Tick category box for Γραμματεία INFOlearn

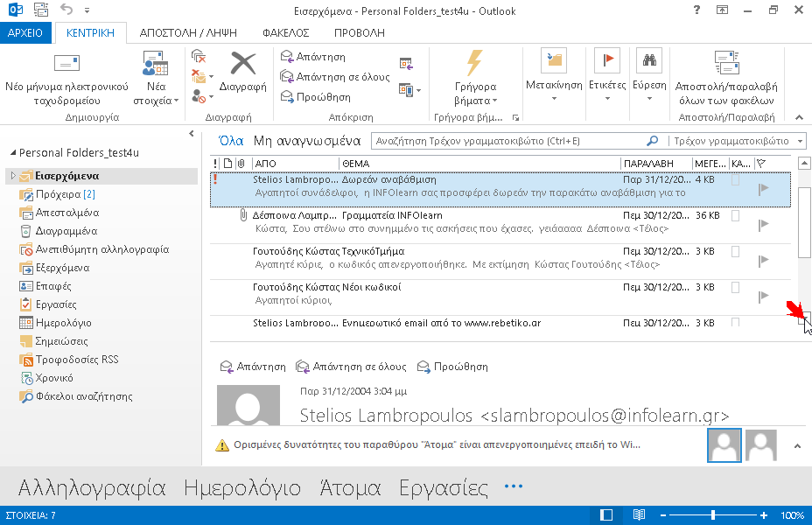coord(735,216)
